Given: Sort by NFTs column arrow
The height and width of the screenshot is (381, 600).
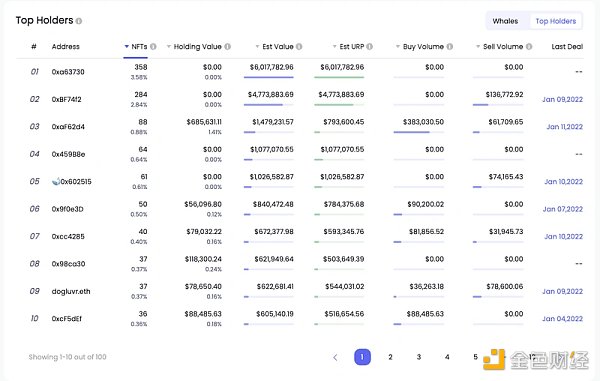Looking at the screenshot, I should (x=127, y=47).
